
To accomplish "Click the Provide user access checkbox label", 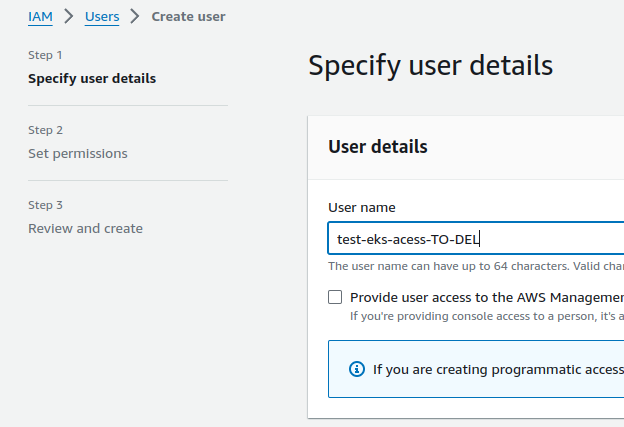I will tap(487, 298).
